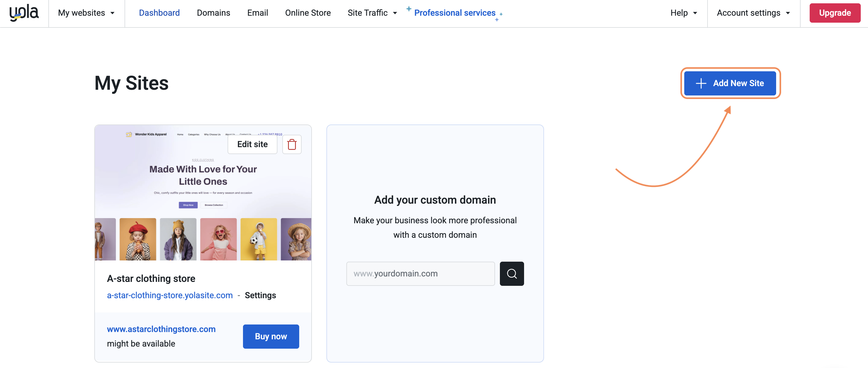This screenshot has height=368, width=868.
Task: Open the Domains page
Action: (x=213, y=13)
